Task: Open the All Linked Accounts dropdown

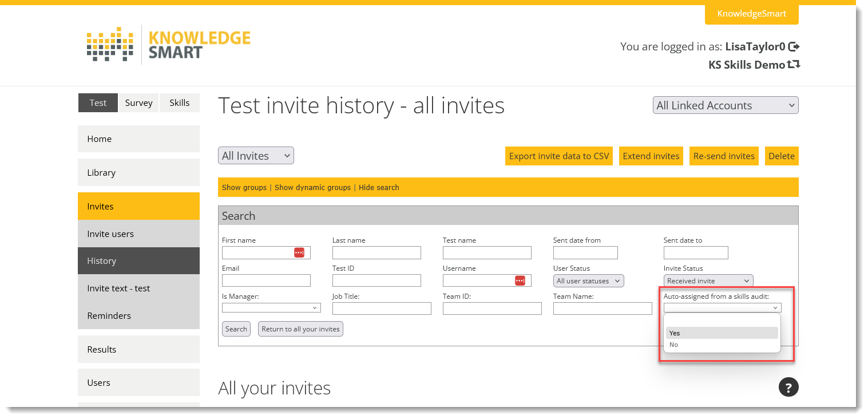Action: coord(726,105)
